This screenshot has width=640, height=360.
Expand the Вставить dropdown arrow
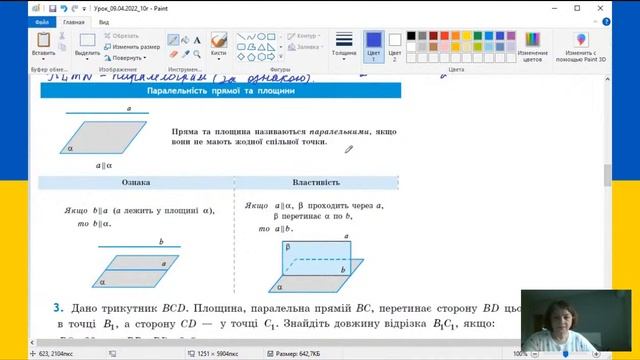[44, 59]
